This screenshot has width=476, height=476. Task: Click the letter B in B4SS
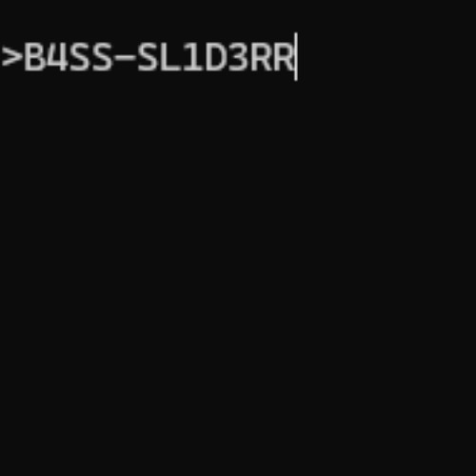(33, 57)
